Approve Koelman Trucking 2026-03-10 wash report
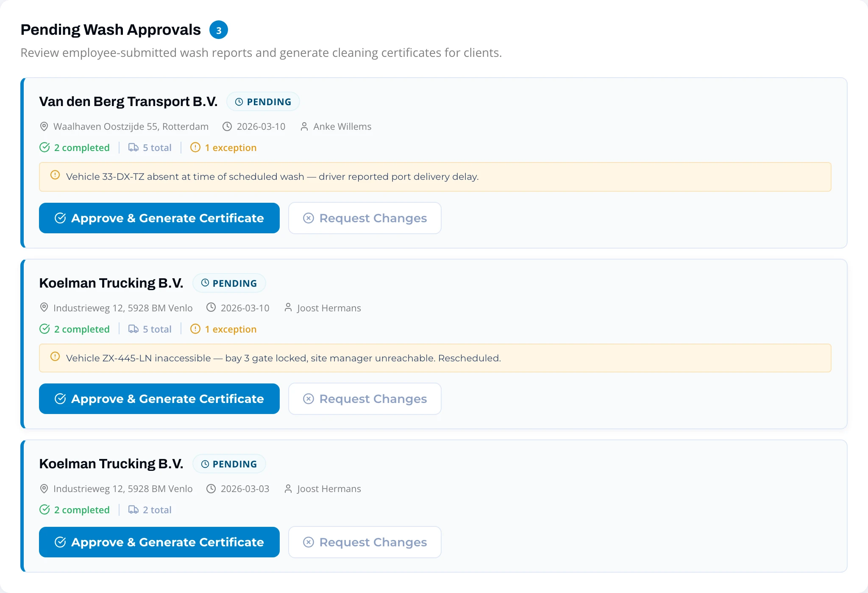Screen dimensions: 868x593 pos(159,399)
